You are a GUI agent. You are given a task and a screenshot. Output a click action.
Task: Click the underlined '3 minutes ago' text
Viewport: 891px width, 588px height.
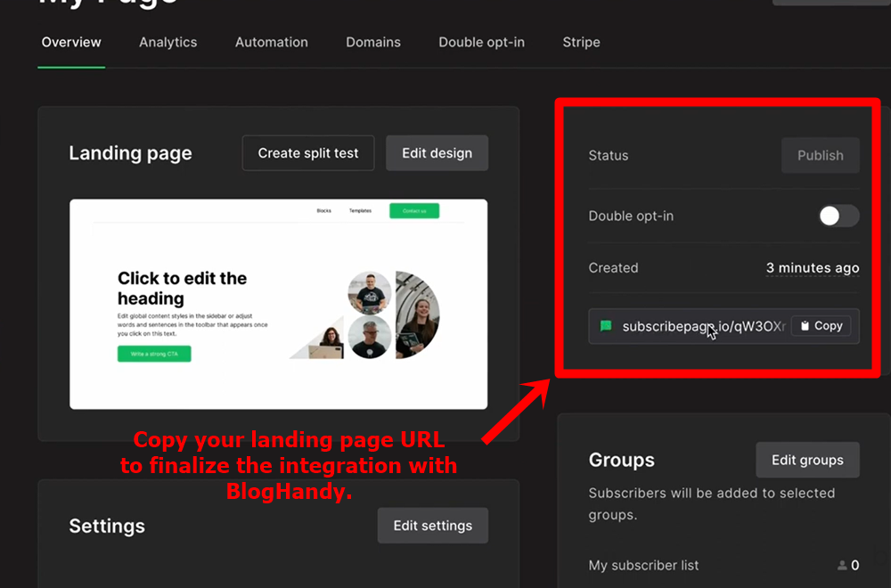click(x=812, y=267)
